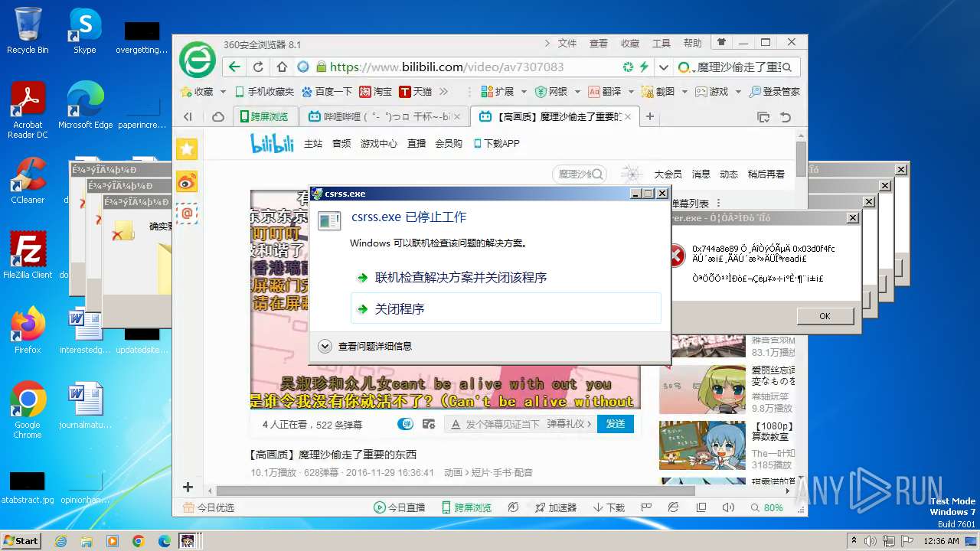Open Recycle Bin on desktop
The height and width of the screenshot is (551, 980).
28,31
